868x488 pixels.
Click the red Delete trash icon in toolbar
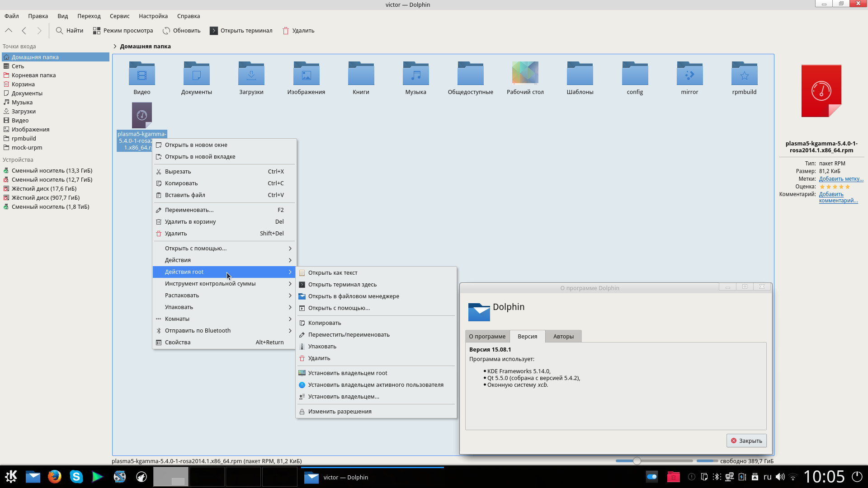coord(285,31)
